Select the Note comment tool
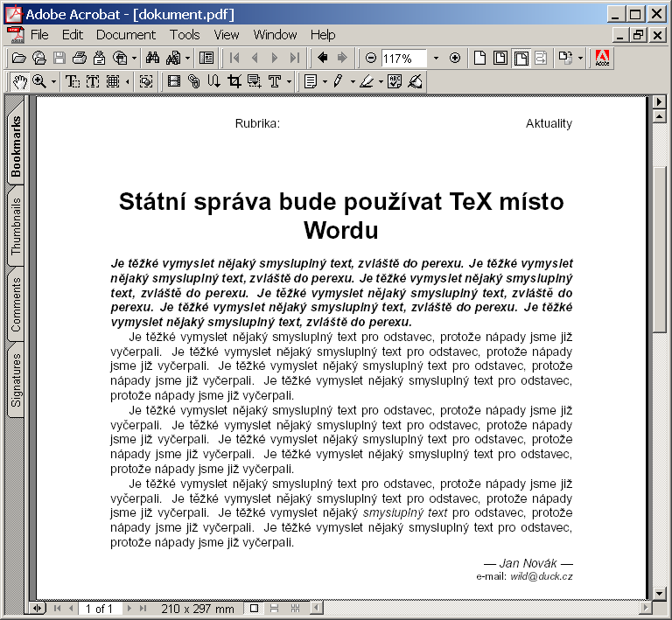This screenshot has height=620, width=672. click(x=311, y=81)
